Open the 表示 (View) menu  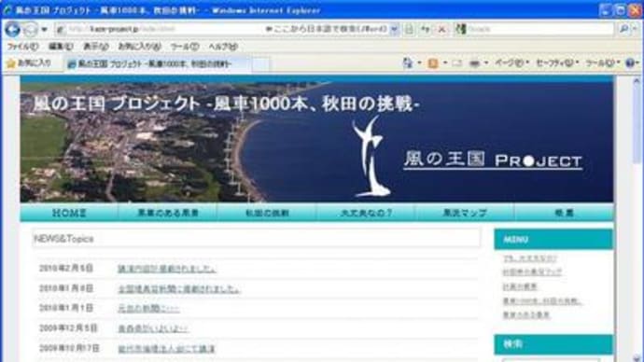point(96,47)
